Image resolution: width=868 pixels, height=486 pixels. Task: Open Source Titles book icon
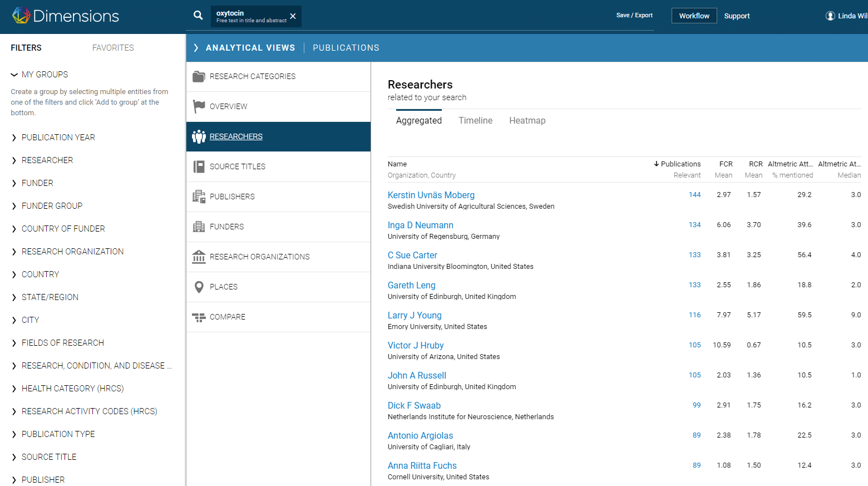199,166
